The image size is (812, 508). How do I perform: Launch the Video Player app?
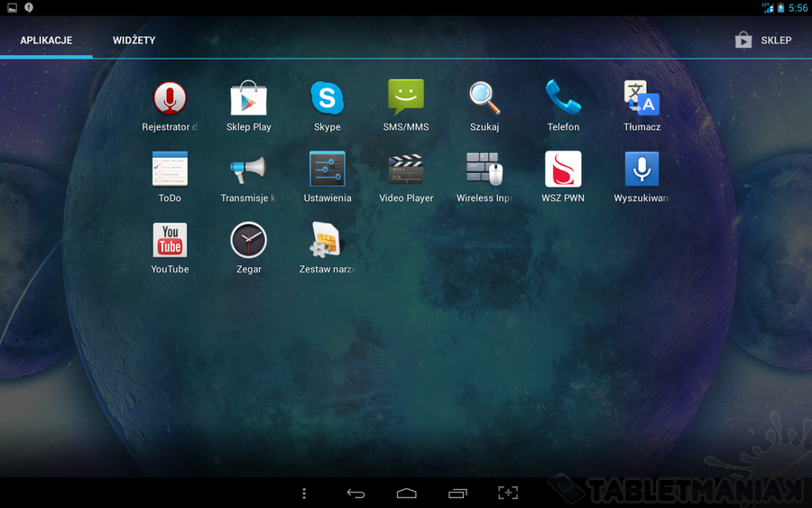point(406,177)
